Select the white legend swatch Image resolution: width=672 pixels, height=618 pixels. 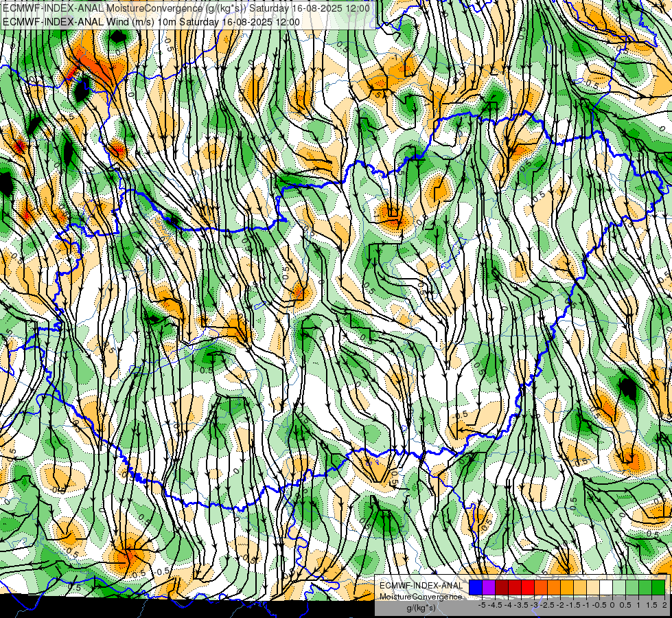(x=606, y=588)
